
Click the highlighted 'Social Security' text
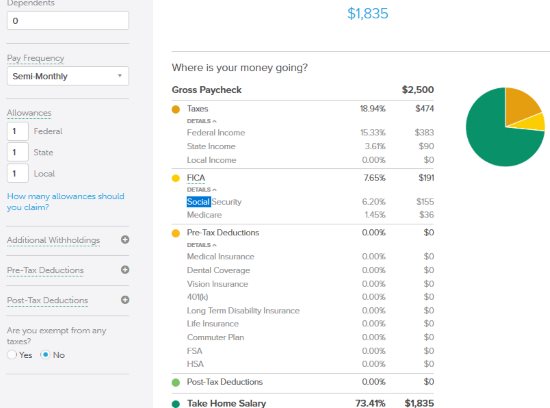tap(214, 202)
